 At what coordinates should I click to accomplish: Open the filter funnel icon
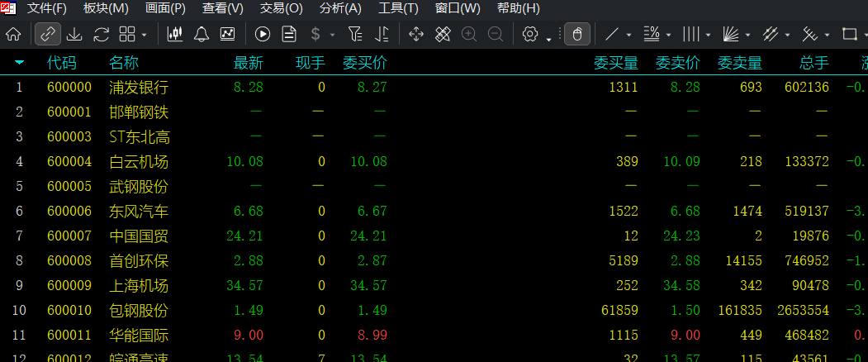point(355,35)
